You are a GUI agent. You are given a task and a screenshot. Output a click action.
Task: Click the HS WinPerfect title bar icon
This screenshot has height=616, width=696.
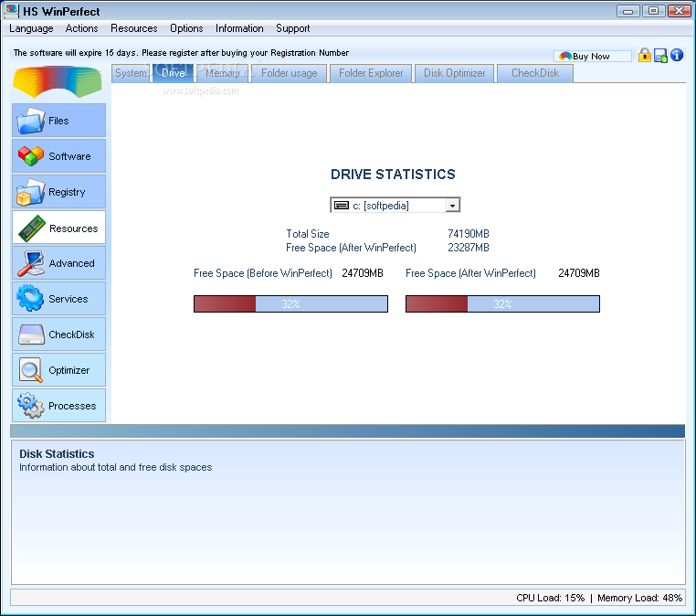tap(12, 11)
